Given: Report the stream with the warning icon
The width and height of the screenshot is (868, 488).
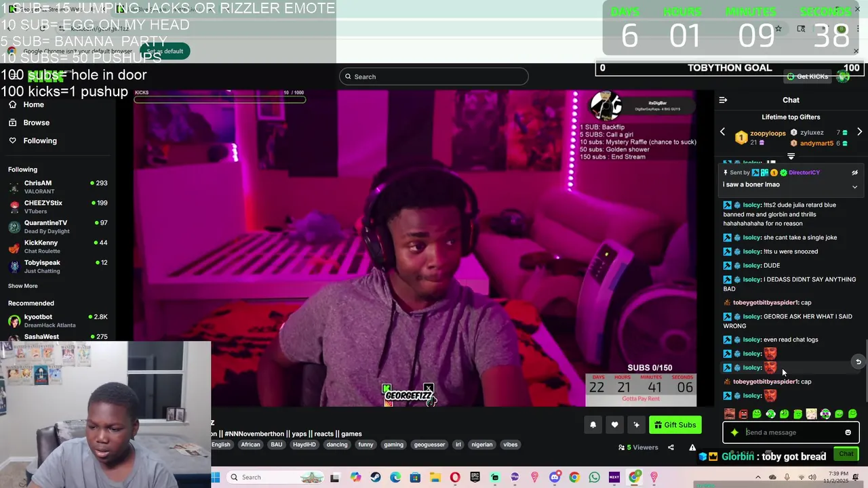Looking at the screenshot, I should pyautogui.click(x=692, y=447).
